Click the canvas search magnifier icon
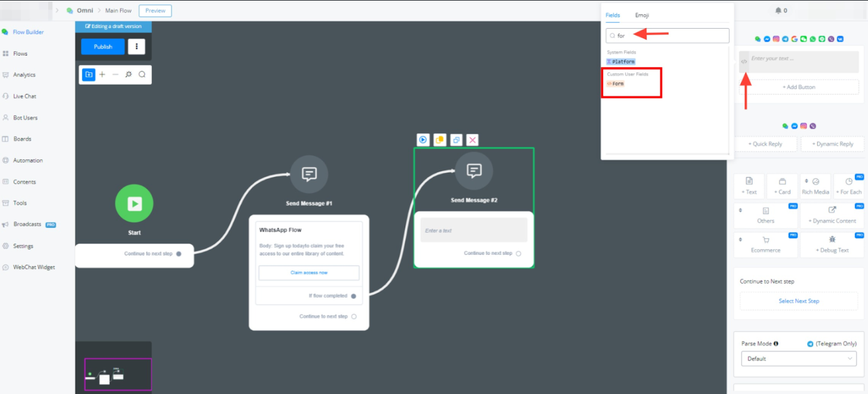 click(142, 75)
